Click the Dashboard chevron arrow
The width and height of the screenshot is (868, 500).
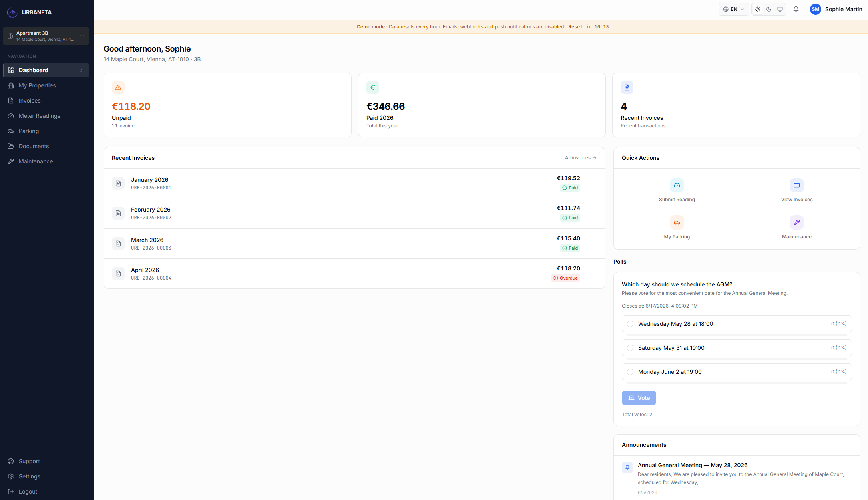coord(82,70)
